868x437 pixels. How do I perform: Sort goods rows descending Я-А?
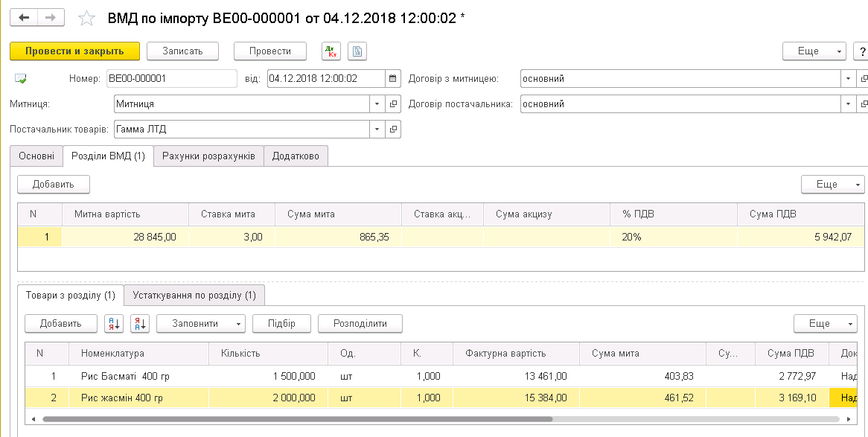[140, 324]
